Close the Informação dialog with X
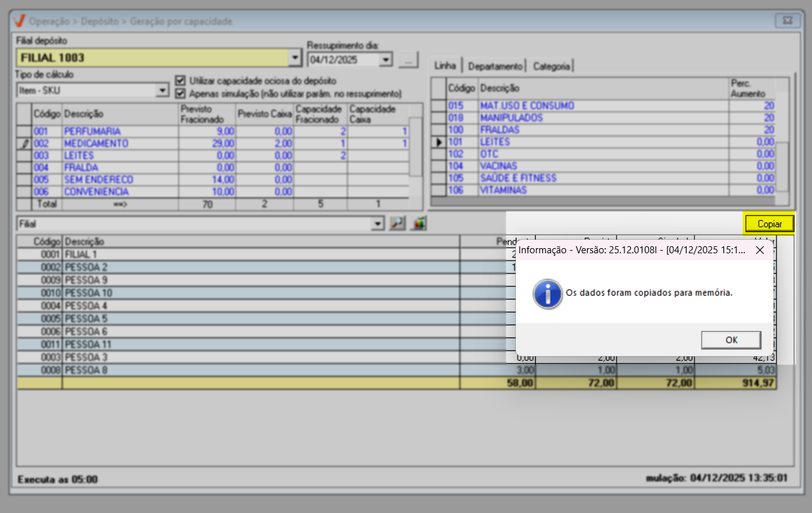This screenshot has width=812, height=513. [759, 250]
